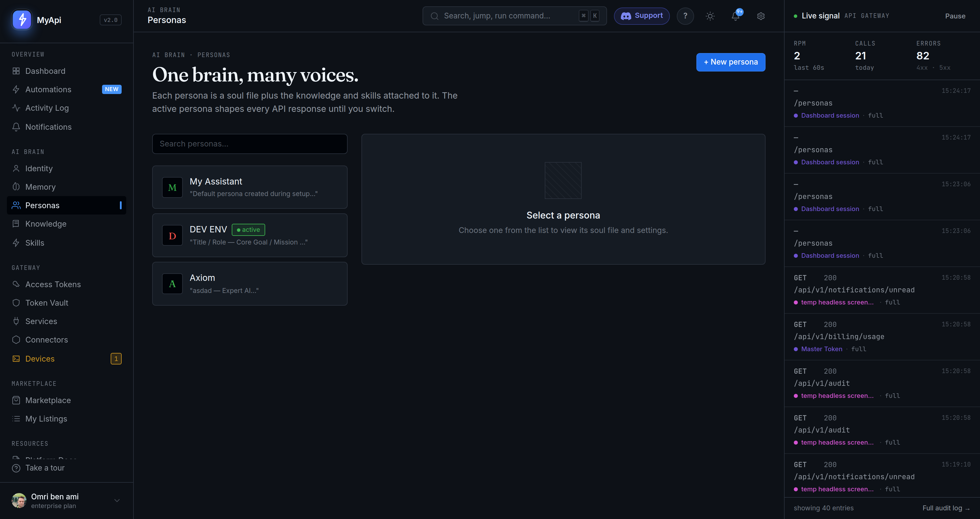
Task: Select Personas in the sidebar
Action: coord(67,206)
